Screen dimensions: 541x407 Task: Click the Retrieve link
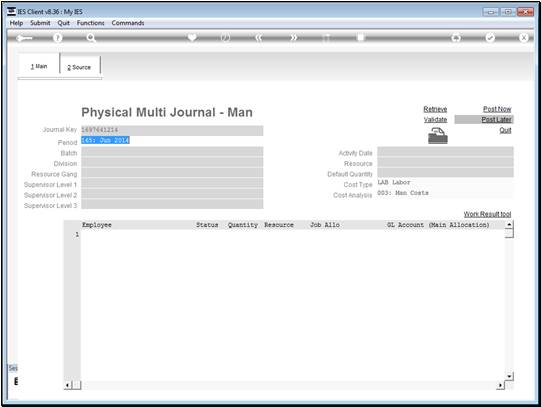point(435,109)
